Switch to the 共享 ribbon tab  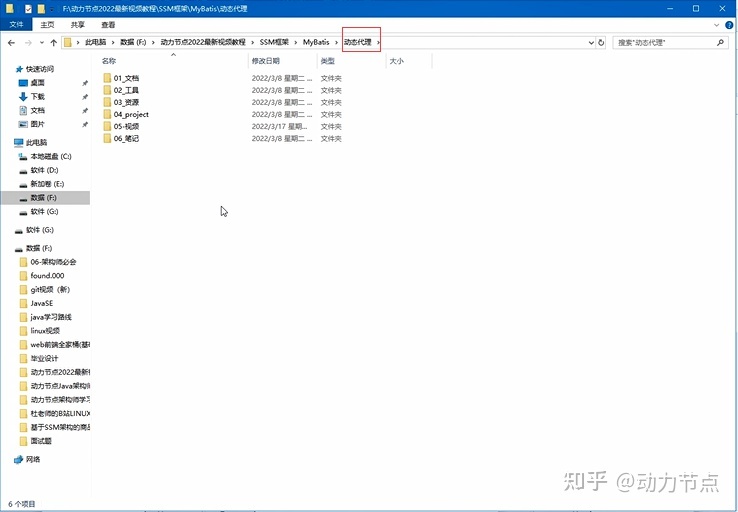(x=78, y=24)
